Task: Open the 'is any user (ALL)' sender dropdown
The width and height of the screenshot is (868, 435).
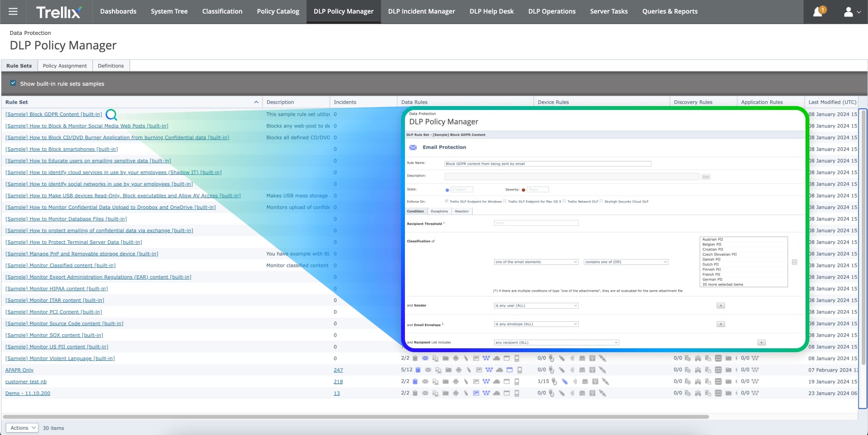Action: [536, 306]
